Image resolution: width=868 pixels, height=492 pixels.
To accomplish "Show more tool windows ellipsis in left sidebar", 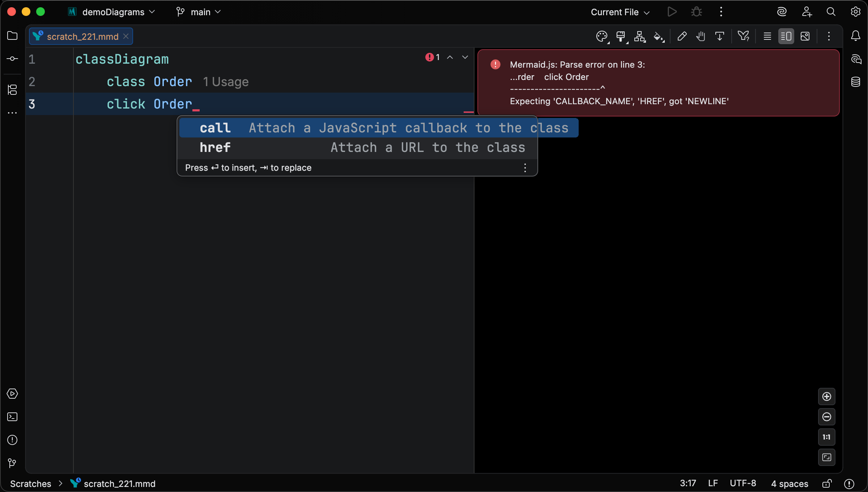I will [12, 113].
